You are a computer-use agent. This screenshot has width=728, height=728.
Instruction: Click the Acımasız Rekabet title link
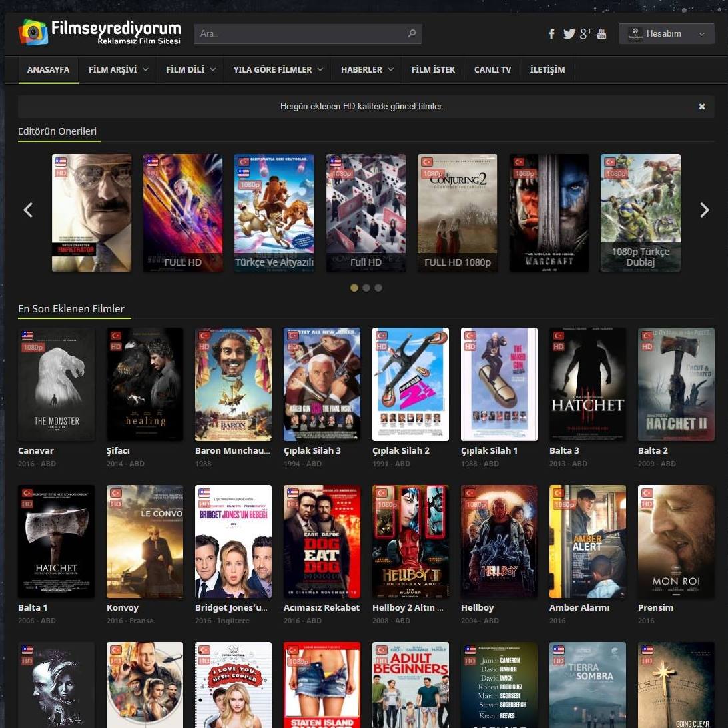(321, 607)
